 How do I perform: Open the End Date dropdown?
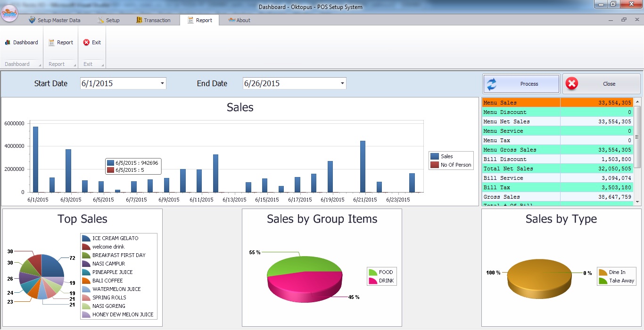tap(343, 83)
